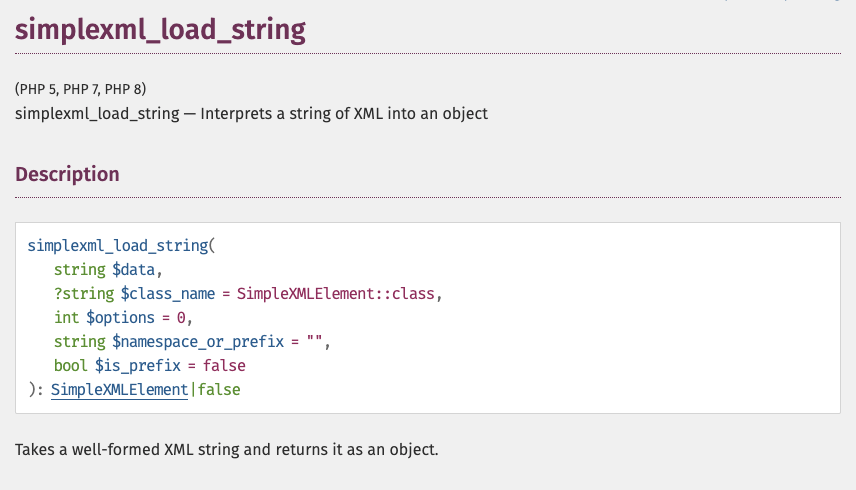
Task: Click the SimpleXMLElement return type link
Action: tap(119, 390)
